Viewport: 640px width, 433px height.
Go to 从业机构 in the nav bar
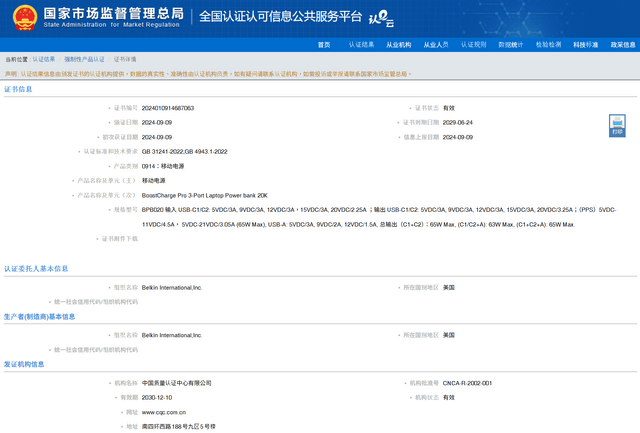399,45
